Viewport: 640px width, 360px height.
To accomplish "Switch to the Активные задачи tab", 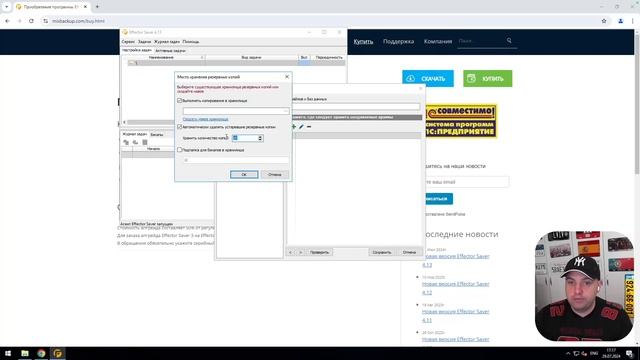I will coord(170,51).
